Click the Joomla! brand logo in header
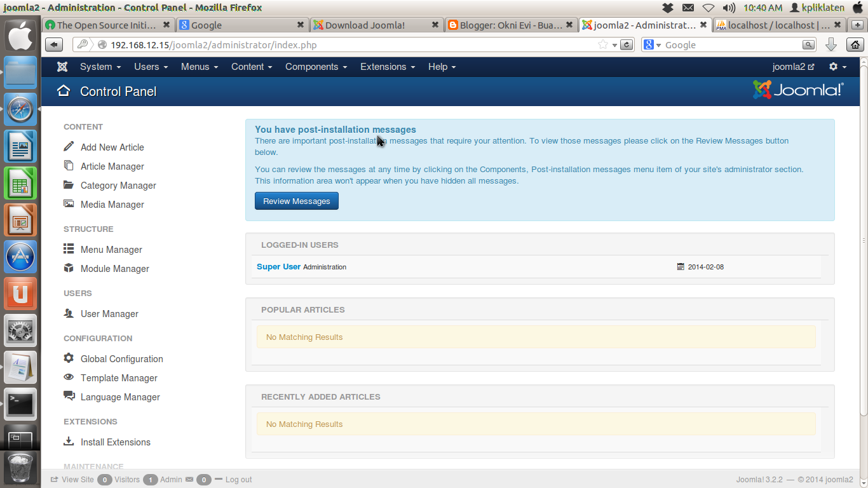Screen dimensions: 868x488 coord(798,90)
